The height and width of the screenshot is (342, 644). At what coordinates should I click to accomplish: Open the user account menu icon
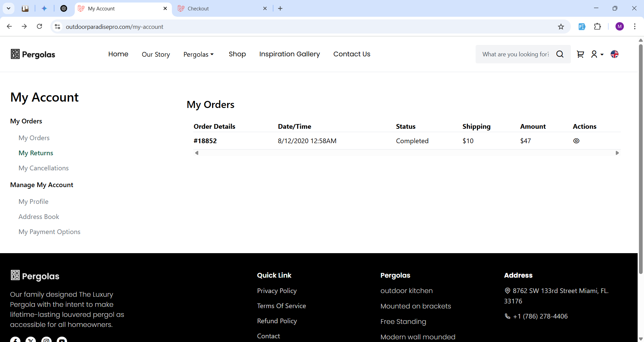tap(597, 54)
